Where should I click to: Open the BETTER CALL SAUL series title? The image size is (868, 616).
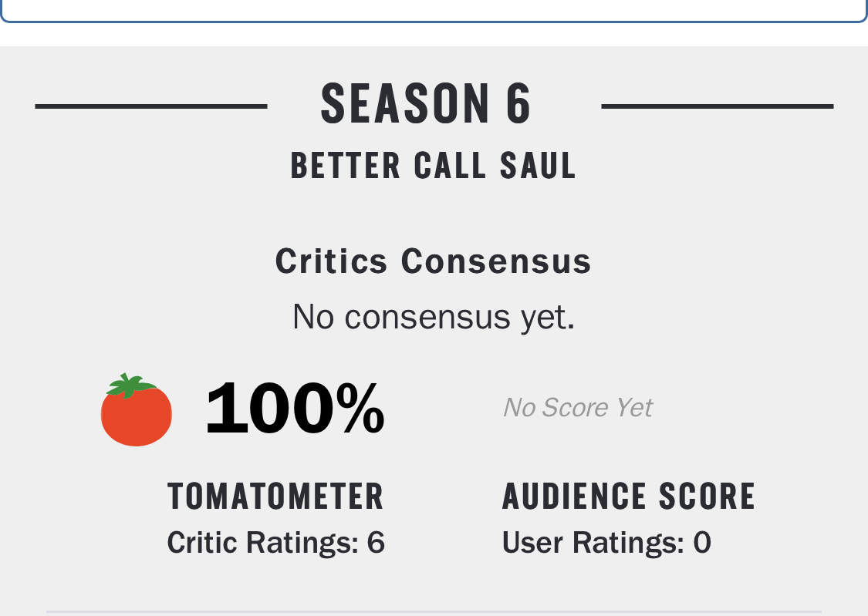pyautogui.click(x=433, y=166)
